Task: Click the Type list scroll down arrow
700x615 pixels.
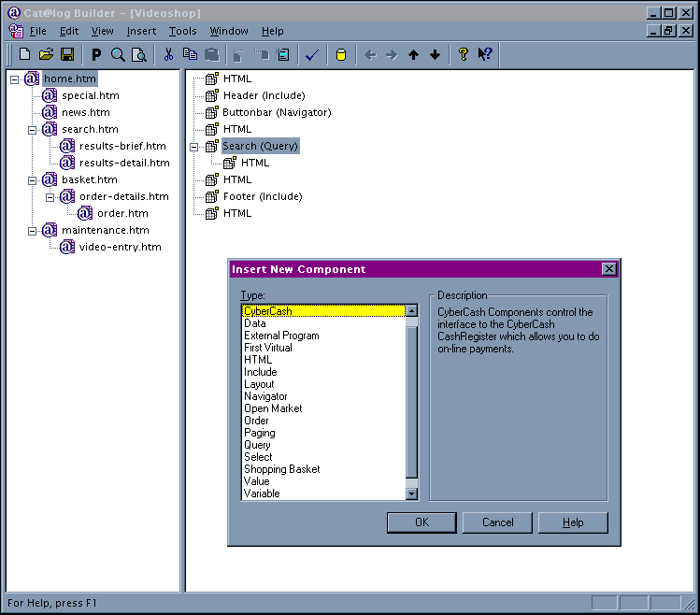Action: coord(411,493)
